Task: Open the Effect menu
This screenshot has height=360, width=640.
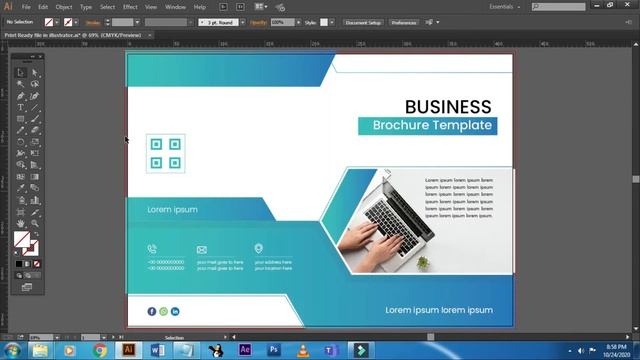Action: [x=130, y=7]
